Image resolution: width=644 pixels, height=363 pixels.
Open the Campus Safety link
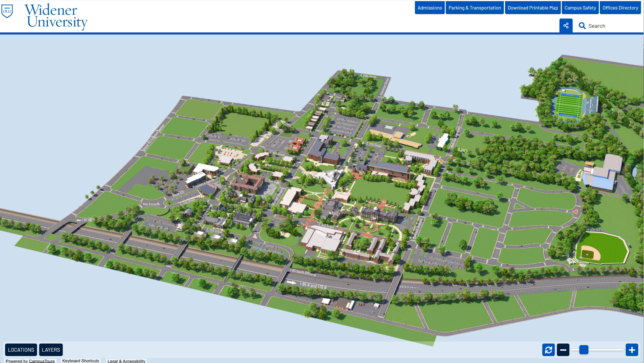tap(580, 8)
